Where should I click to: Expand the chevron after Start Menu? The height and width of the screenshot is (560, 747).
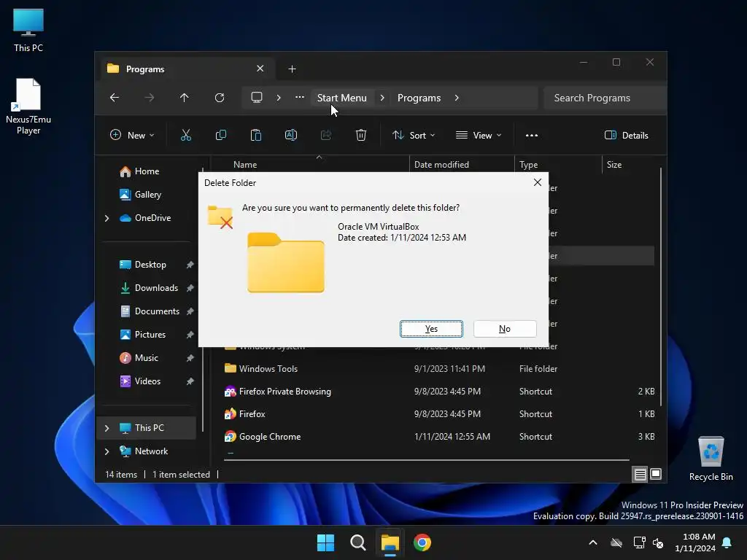click(382, 98)
